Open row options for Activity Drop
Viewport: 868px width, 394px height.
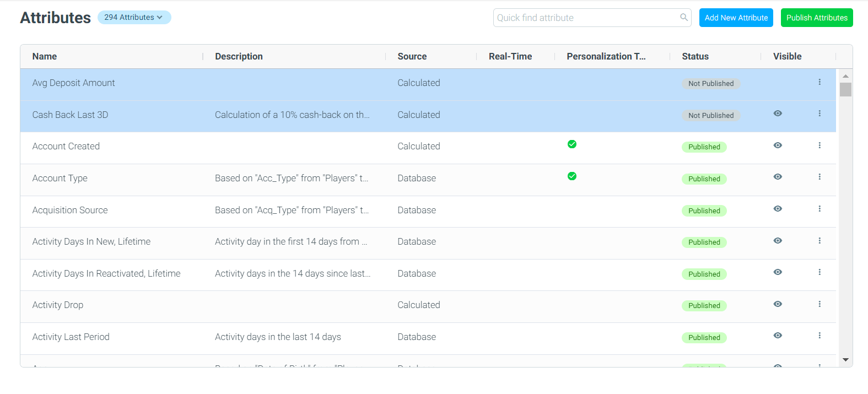coord(820,304)
